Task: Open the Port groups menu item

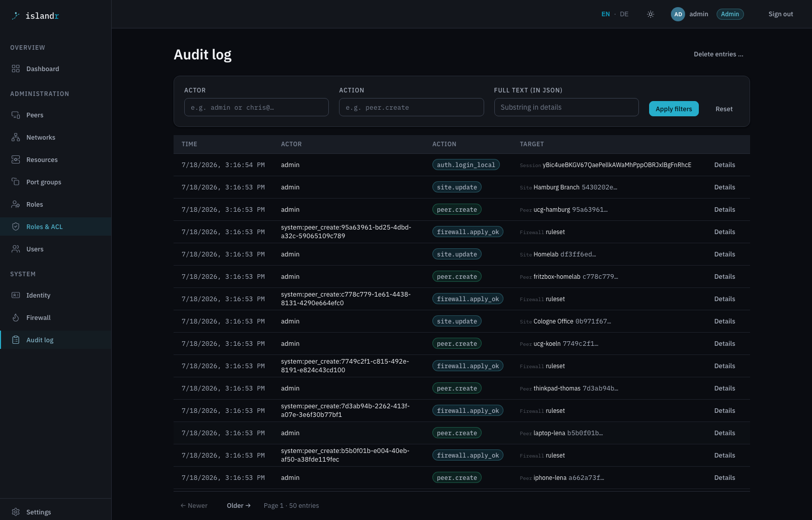Action: coord(55,182)
